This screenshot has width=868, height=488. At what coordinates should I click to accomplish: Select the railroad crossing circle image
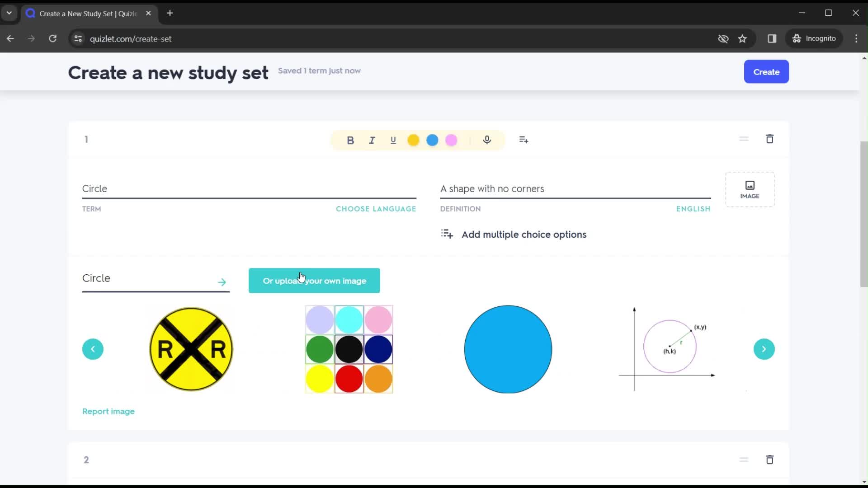click(x=191, y=348)
